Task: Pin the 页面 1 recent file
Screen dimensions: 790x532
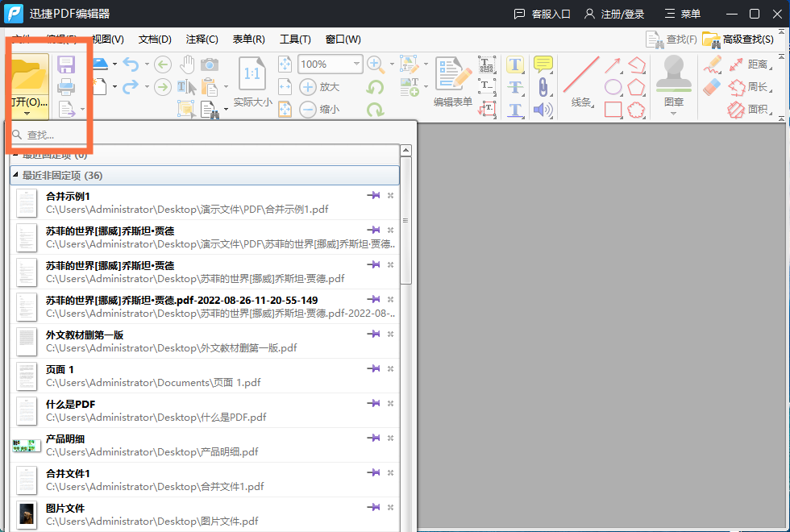Action: tap(373, 369)
